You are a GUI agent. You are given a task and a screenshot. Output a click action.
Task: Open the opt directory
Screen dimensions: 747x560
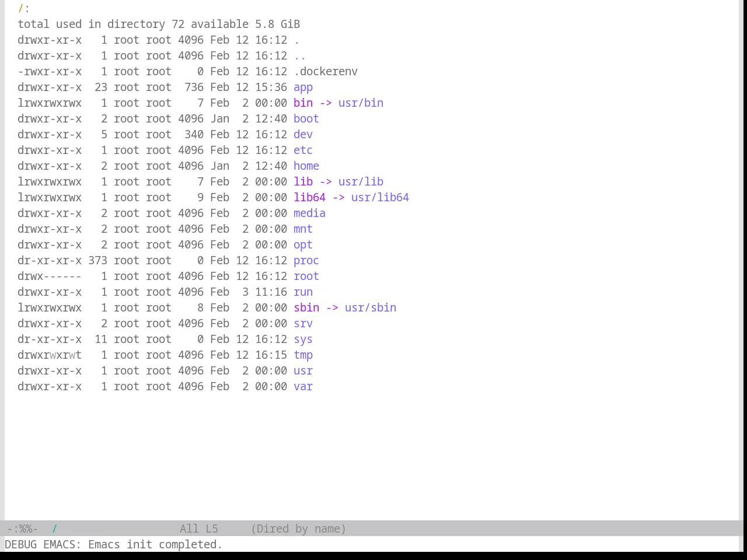pyautogui.click(x=303, y=245)
